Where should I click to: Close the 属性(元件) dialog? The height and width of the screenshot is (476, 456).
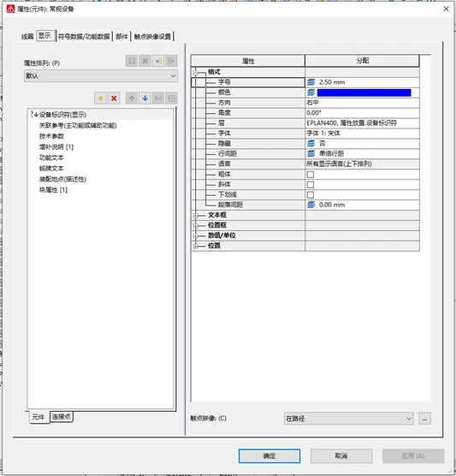(x=446, y=9)
